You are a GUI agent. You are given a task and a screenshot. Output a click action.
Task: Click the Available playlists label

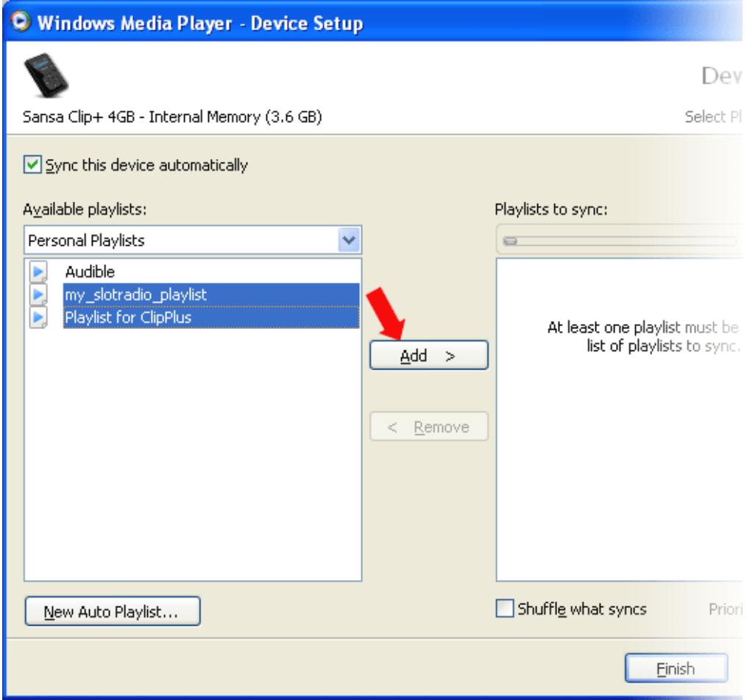pyautogui.click(x=85, y=209)
